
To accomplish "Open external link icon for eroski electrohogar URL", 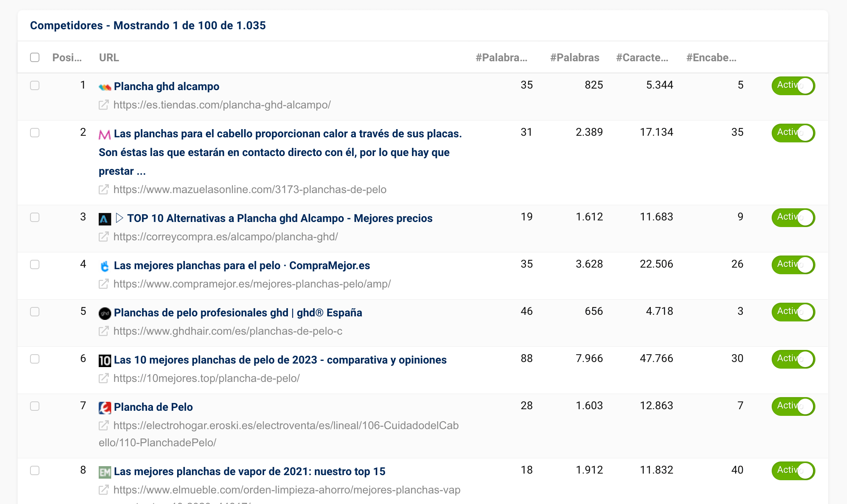I will 103,426.
